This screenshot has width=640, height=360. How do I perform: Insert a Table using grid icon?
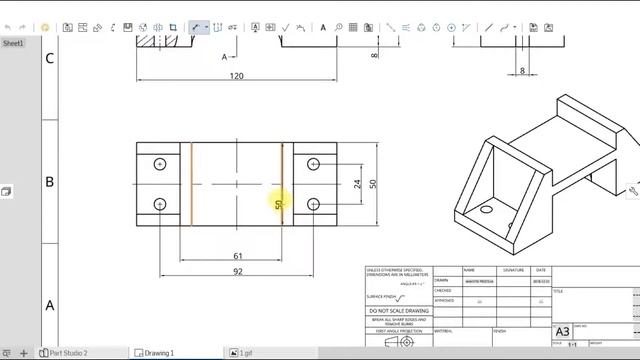coord(353,27)
